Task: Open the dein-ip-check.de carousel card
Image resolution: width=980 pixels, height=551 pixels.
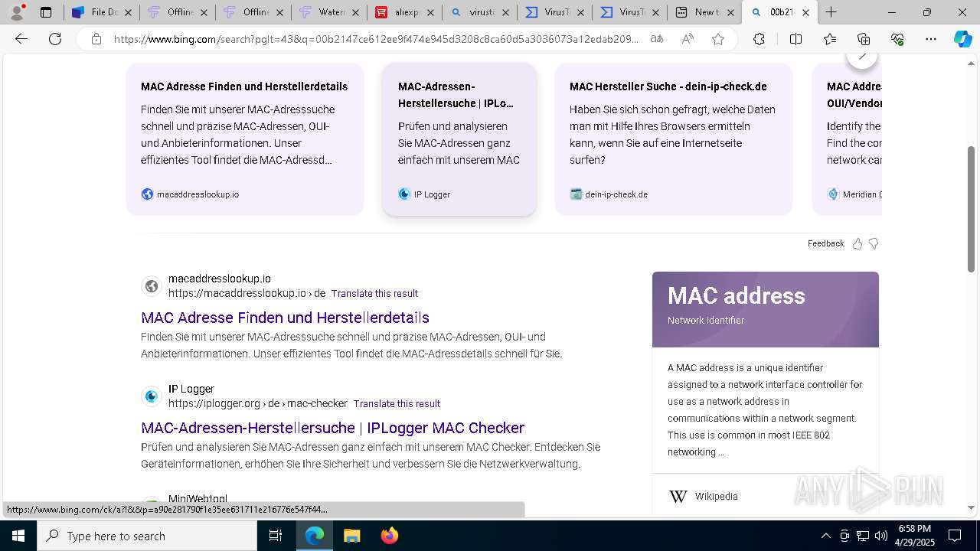Action: (x=674, y=139)
